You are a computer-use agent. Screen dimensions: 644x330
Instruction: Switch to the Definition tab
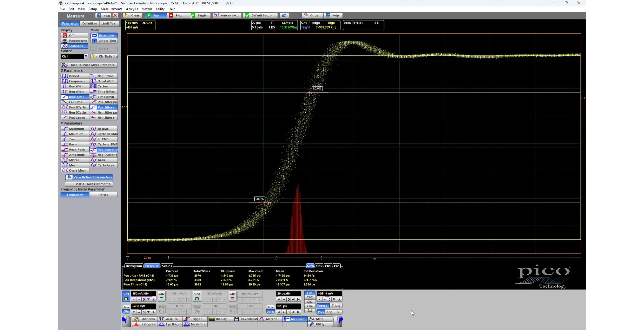coord(89,23)
